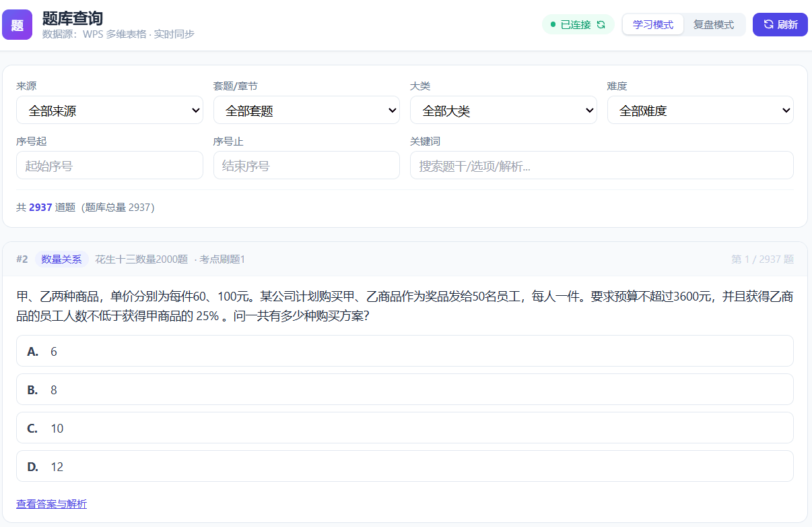Viewport: 812px width, 527px height.
Task: Select answer option C. 10
Action: coord(405,428)
